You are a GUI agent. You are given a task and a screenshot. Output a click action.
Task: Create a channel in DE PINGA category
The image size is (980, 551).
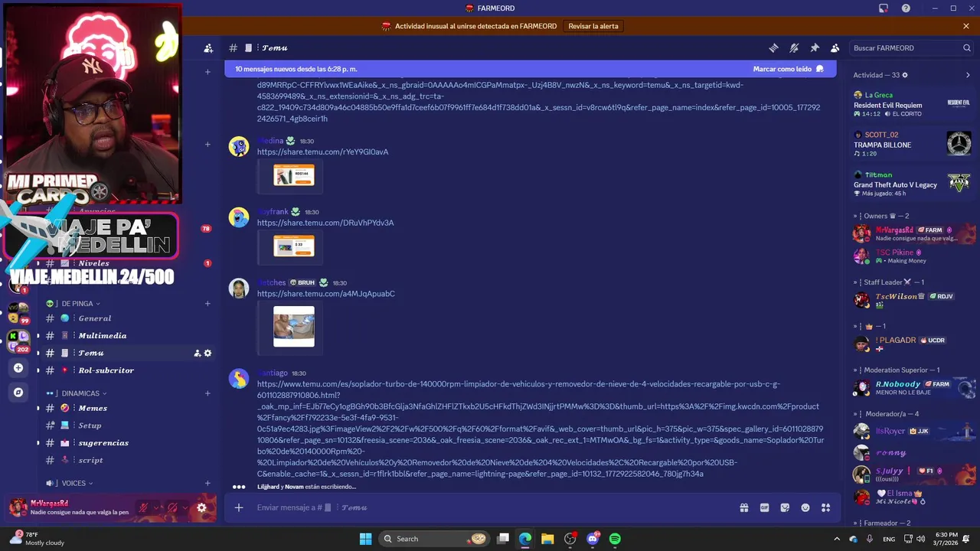(207, 303)
